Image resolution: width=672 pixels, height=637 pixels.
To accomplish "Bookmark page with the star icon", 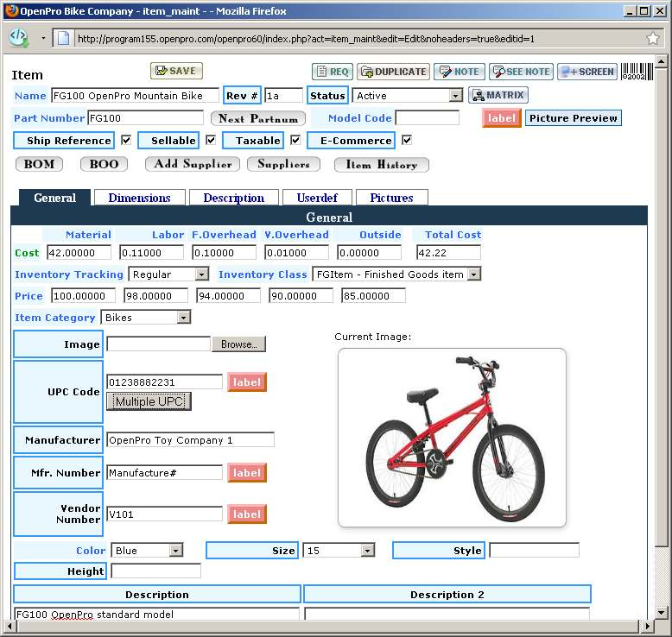I will (653, 38).
